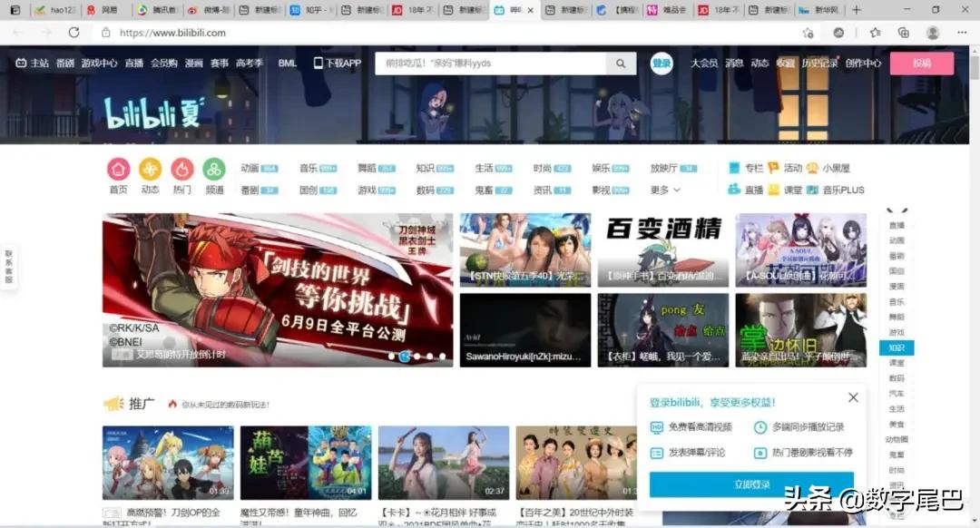Screen dimensions: 980x528
Task: Click the 收藏 favorites icon
Action: coord(788,61)
